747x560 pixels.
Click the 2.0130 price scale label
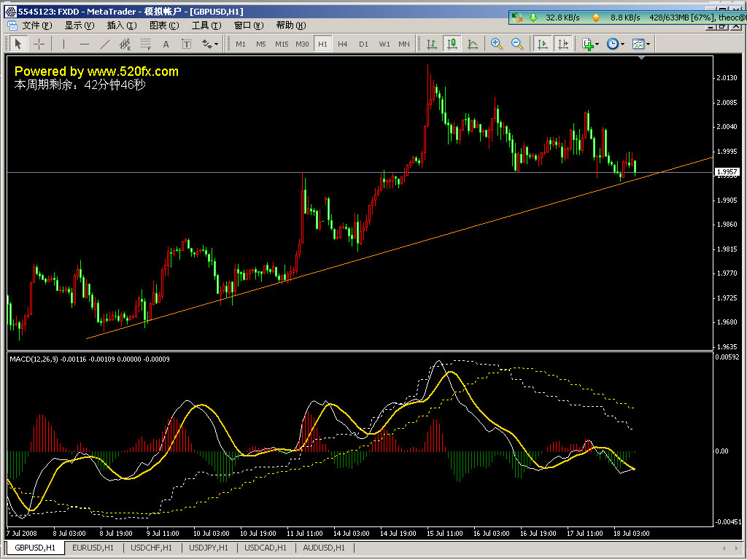pyautogui.click(x=727, y=77)
